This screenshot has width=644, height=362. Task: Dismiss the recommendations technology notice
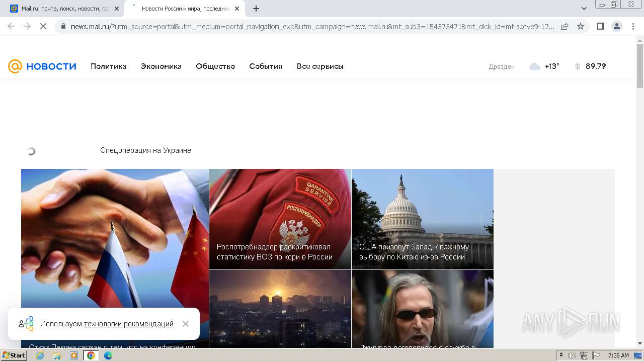186,324
